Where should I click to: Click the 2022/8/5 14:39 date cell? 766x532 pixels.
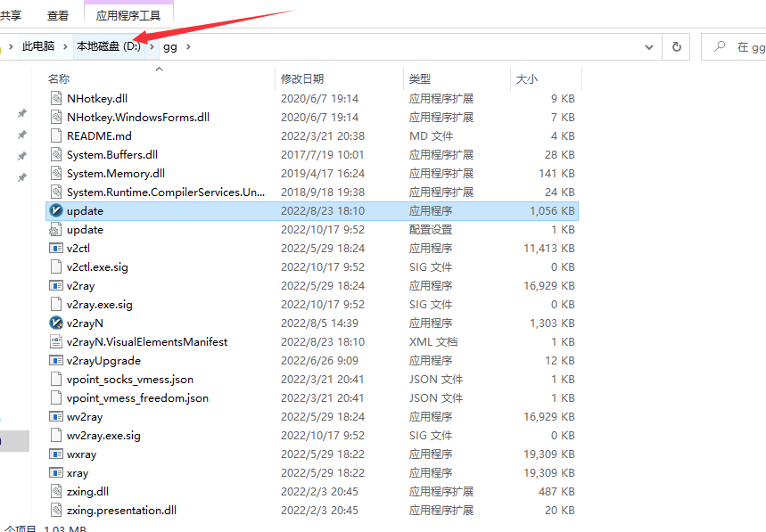point(319,323)
